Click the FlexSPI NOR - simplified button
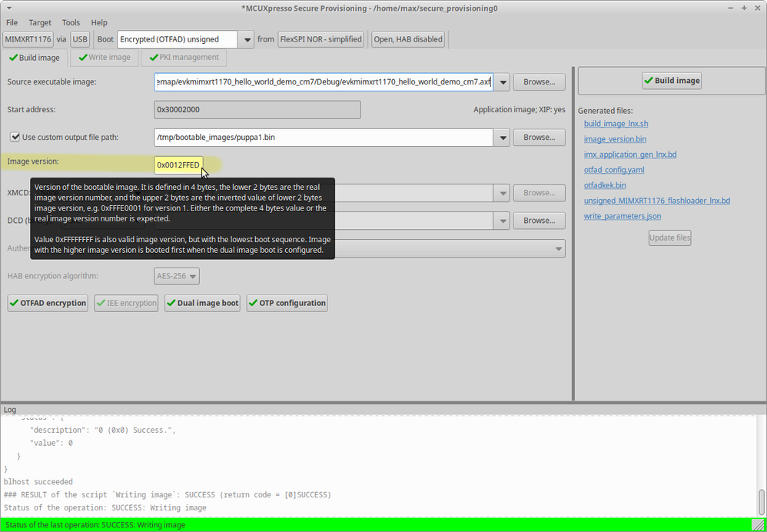 tap(321, 39)
